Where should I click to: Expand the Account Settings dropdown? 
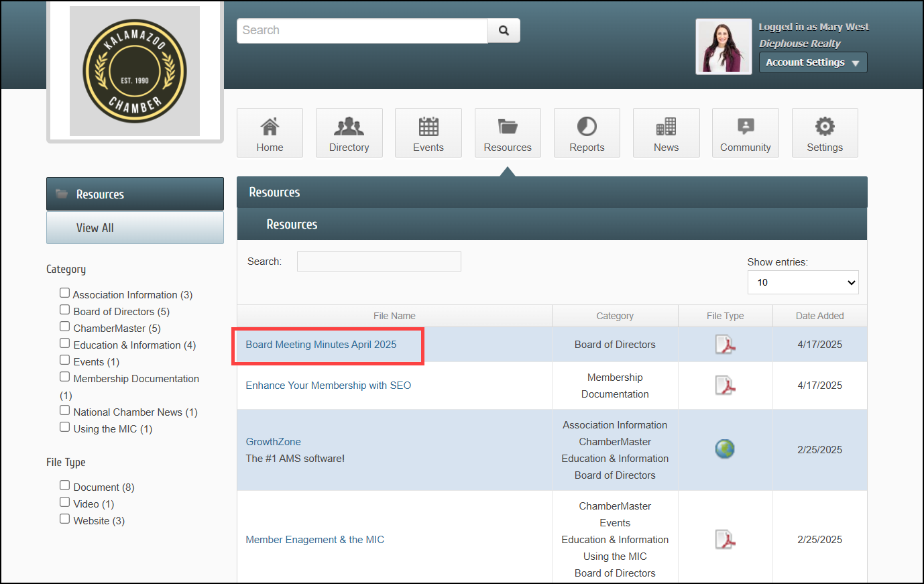pyautogui.click(x=813, y=62)
